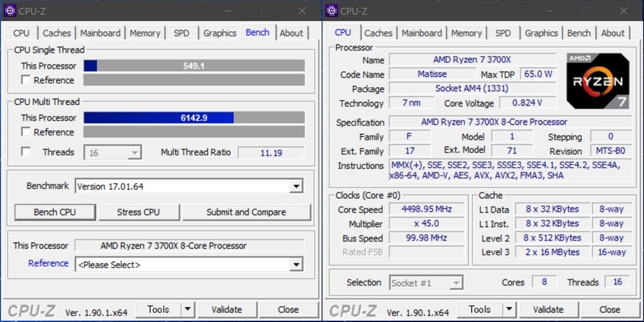Screen dimensions: 644x322
Task: Open Graphics tab in left window
Action: pyautogui.click(x=219, y=33)
